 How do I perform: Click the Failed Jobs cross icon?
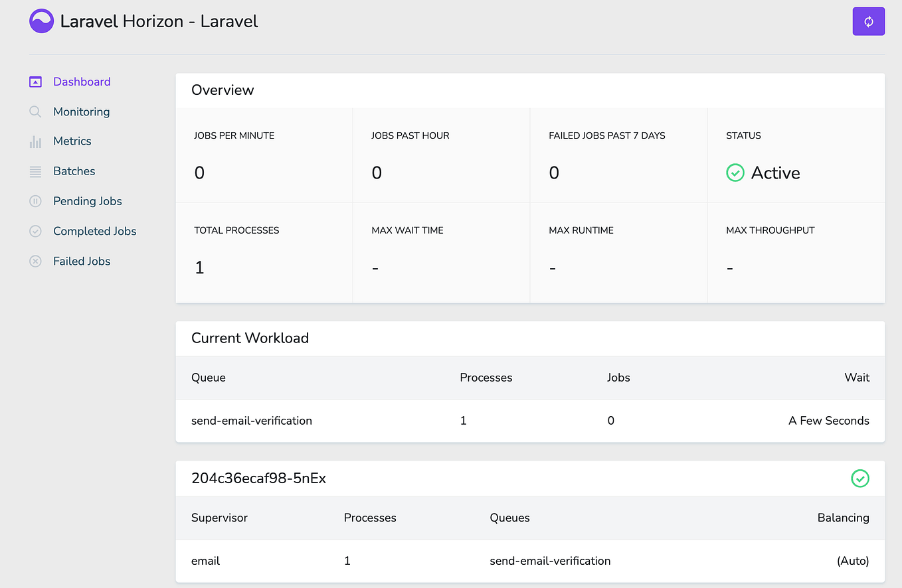[35, 261]
